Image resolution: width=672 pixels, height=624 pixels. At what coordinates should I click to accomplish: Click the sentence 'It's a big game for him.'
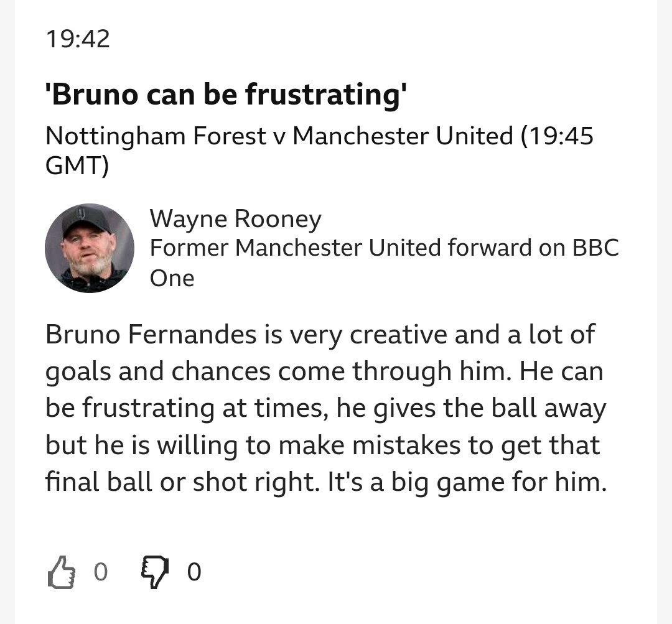(467, 482)
